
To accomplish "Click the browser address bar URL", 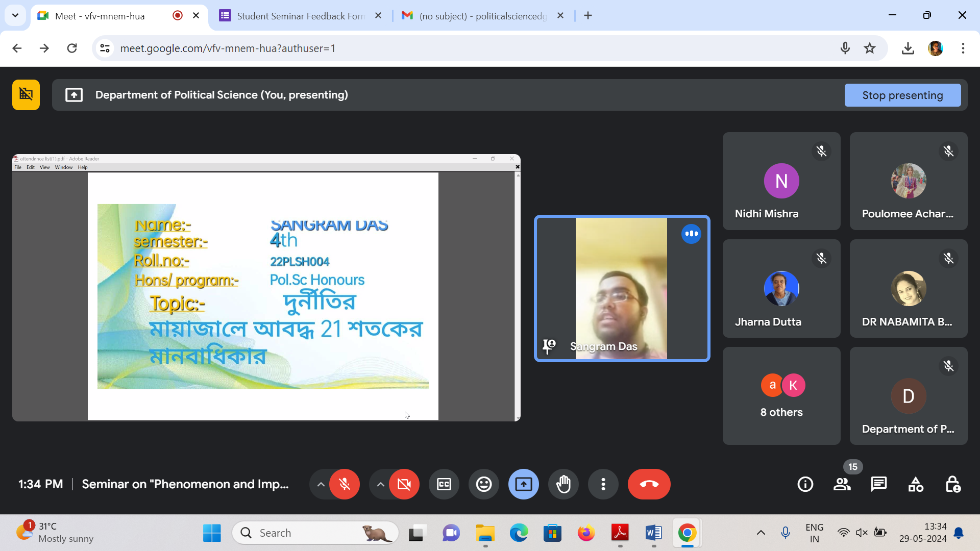I will [x=227, y=48].
